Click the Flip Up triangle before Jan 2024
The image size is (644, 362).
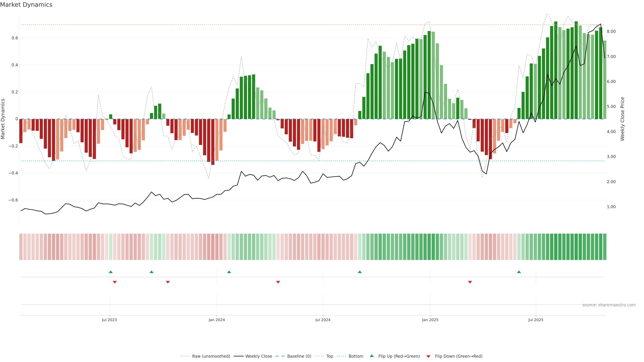[x=151, y=272]
